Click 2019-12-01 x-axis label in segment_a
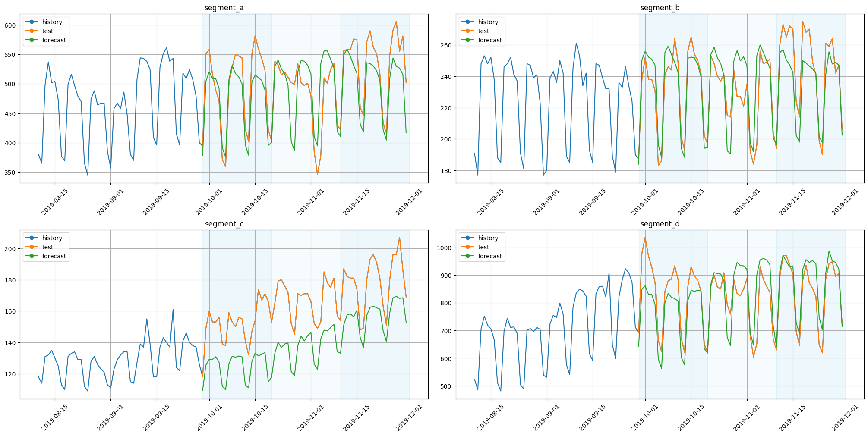Screen dimensions: 868x436 [x=409, y=201]
